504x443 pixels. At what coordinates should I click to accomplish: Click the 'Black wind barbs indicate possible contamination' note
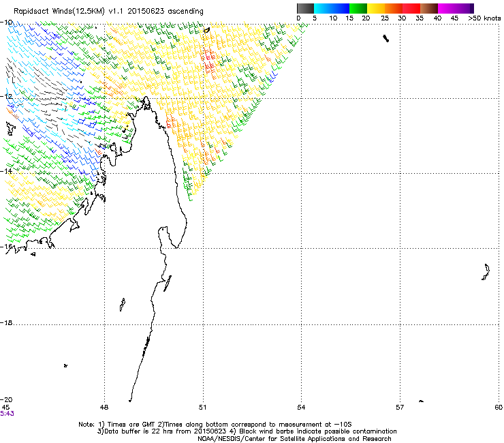click(x=318, y=431)
